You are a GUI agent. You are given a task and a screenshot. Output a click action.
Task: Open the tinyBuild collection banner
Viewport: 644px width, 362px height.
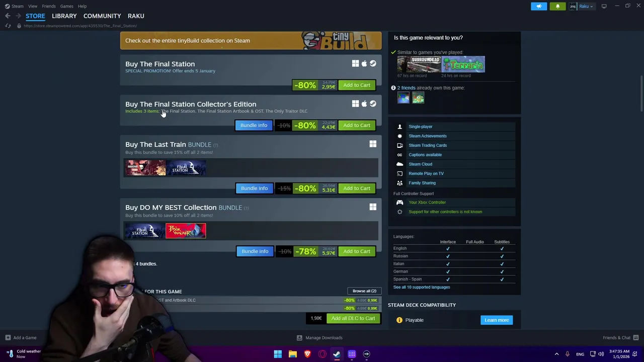251,41
